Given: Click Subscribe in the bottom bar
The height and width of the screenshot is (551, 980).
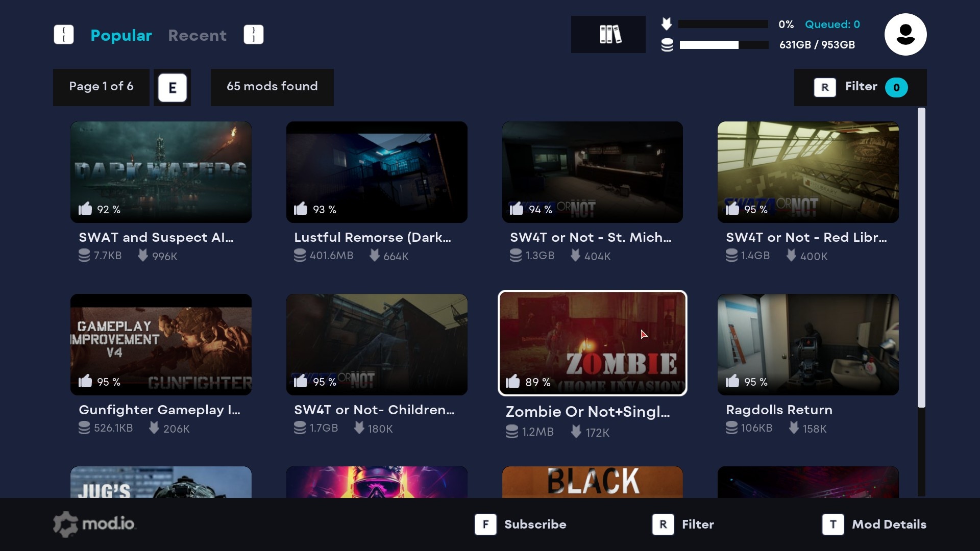Looking at the screenshot, I should pos(535,524).
